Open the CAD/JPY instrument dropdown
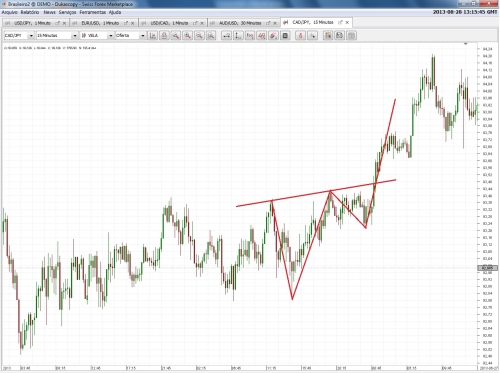The image size is (500, 373). tap(19, 35)
